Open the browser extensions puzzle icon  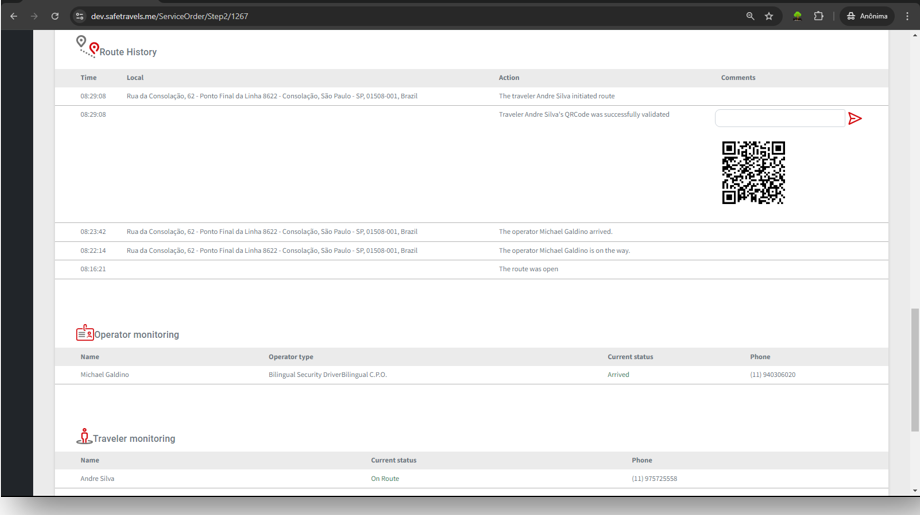(x=818, y=16)
